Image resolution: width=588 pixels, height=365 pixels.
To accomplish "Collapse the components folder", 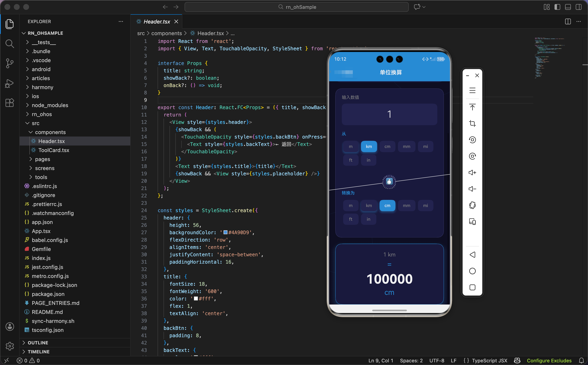I will (x=50, y=132).
